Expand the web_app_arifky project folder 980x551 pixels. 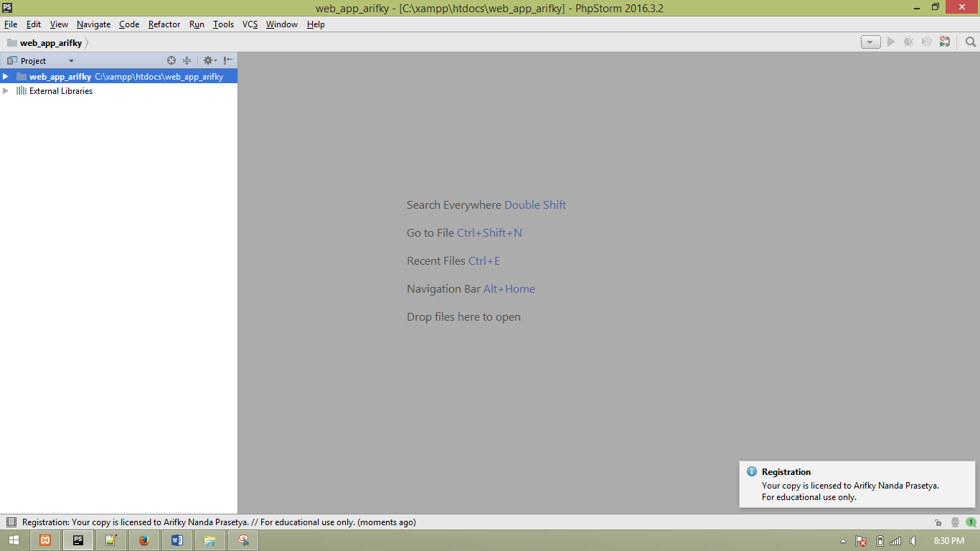coord(6,76)
